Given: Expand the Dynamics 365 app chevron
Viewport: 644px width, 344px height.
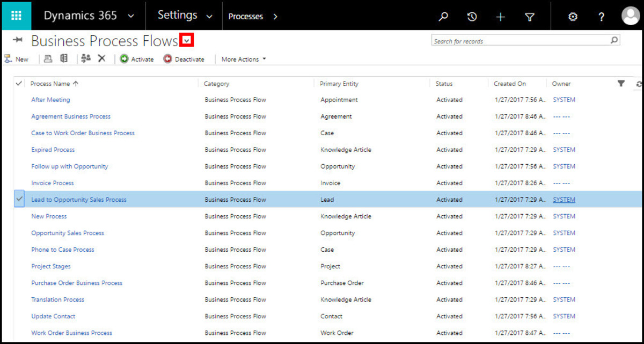Looking at the screenshot, I should [x=131, y=17].
